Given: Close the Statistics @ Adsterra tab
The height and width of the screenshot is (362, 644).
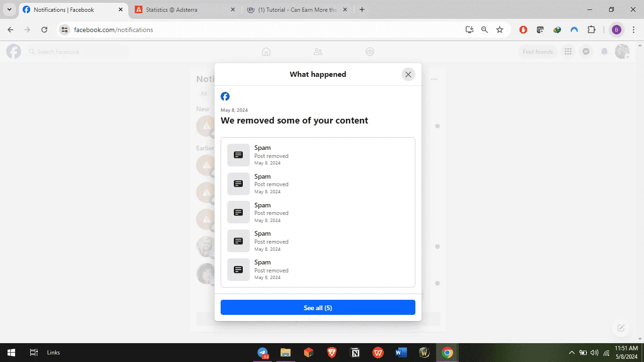Looking at the screenshot, I should tap(233, 9).
